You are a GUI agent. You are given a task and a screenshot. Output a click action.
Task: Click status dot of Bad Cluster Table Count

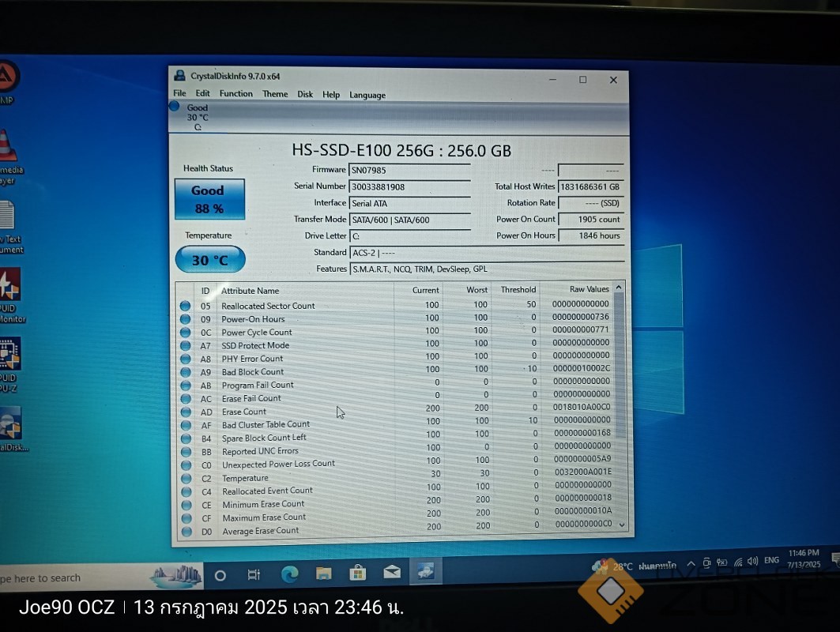click(x=186, y=426)
